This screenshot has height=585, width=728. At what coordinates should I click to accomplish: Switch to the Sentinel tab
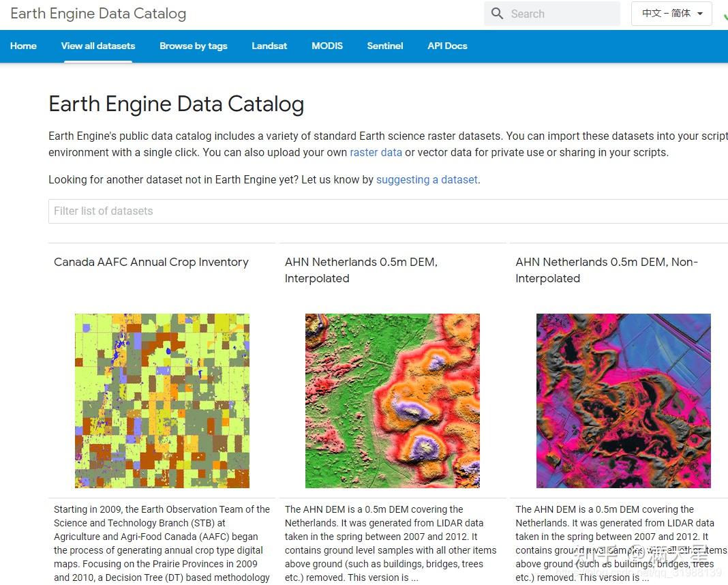(384, 46)
